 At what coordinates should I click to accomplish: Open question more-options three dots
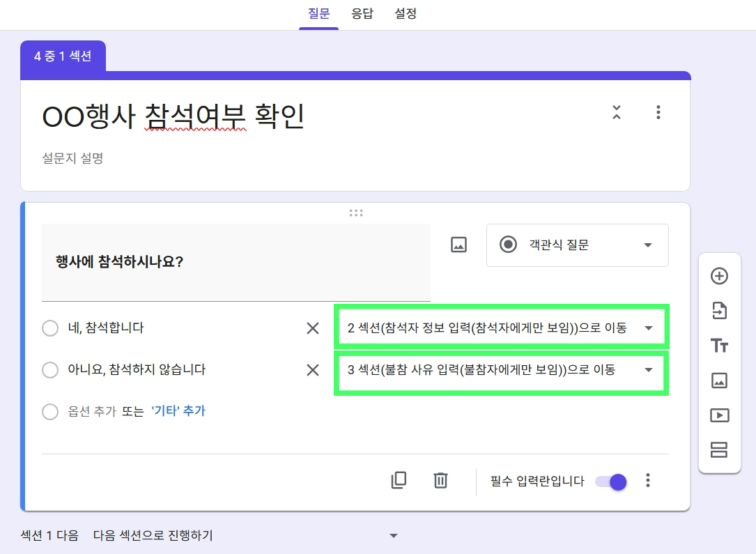coord(647,480)
